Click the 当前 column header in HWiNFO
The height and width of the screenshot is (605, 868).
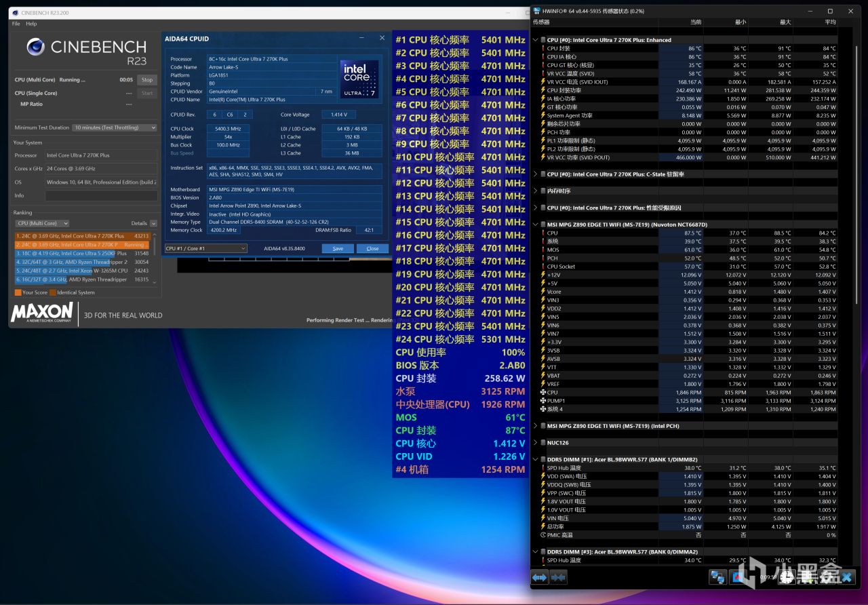click(x=696, y=22)
